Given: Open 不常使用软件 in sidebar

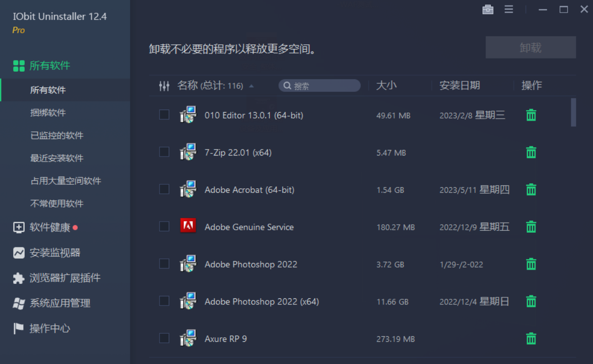Looking at the screenshot, I should click(x=57, y=203).
